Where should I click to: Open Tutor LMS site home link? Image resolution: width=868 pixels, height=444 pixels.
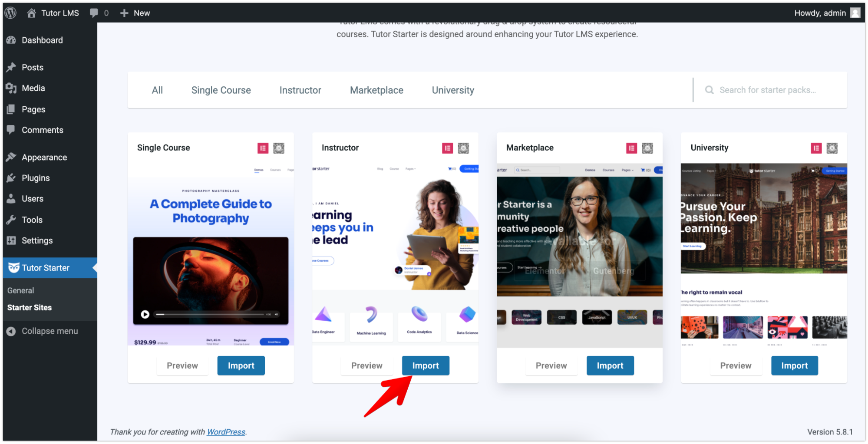click(x=53, y=13)
